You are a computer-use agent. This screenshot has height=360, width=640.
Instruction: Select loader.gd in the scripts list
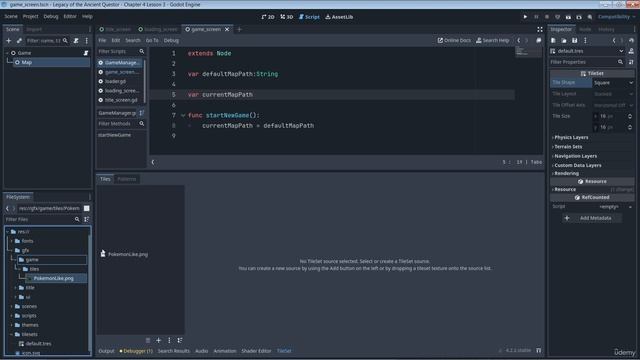(x=120, y=82)
